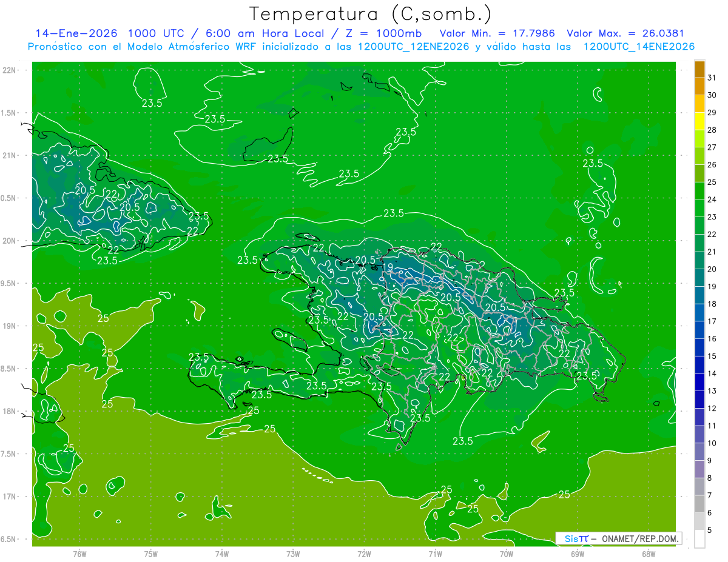Click the title 'Temperatura (C,somb.)'
The image size is (728, 562).
click(x=371, y=14)
